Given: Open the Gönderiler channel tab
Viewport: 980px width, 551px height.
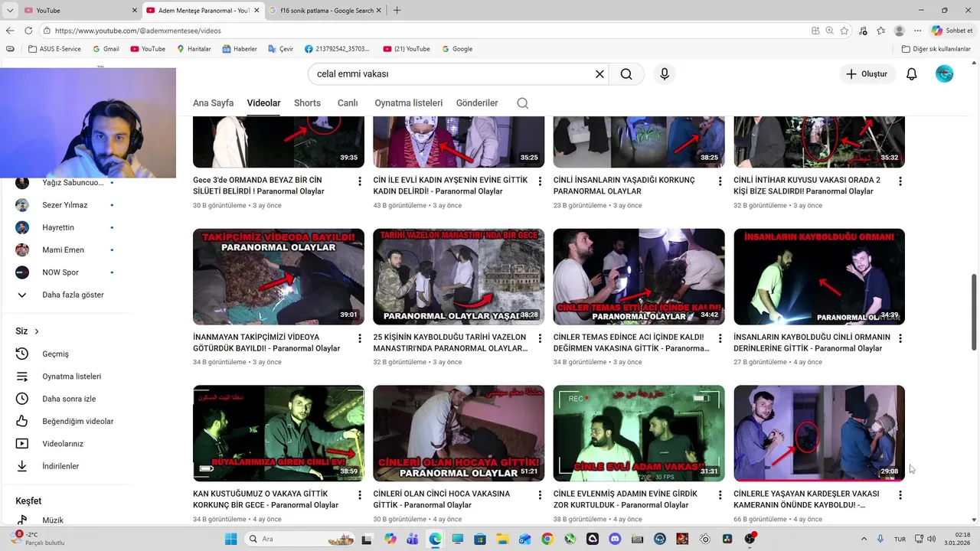Looking at the screenshot, I should [477, 103].
